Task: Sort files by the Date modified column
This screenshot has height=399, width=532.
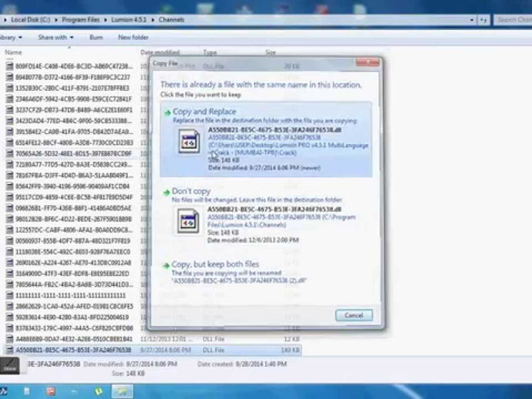Action: coord(160,52)
